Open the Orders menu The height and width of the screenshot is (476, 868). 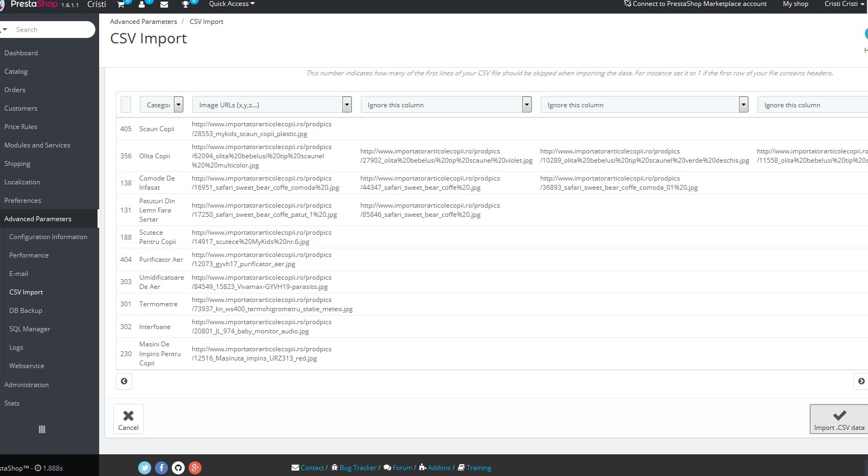point(15,90)
